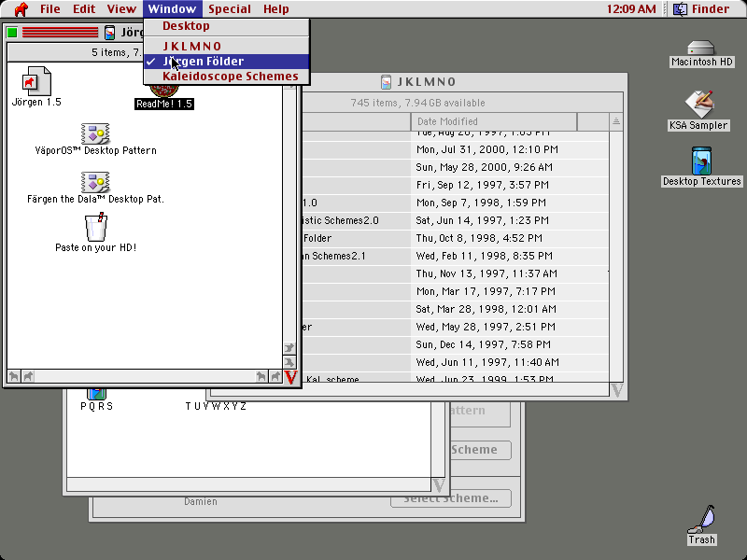
Task: Choose JKLMNO in the Window menu
Action: [x=226, y=46]
